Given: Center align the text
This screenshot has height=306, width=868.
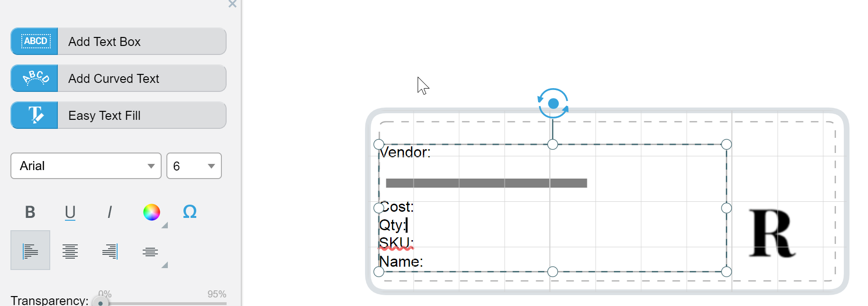Looking at the screenshot, I should [x=70, y=251].
